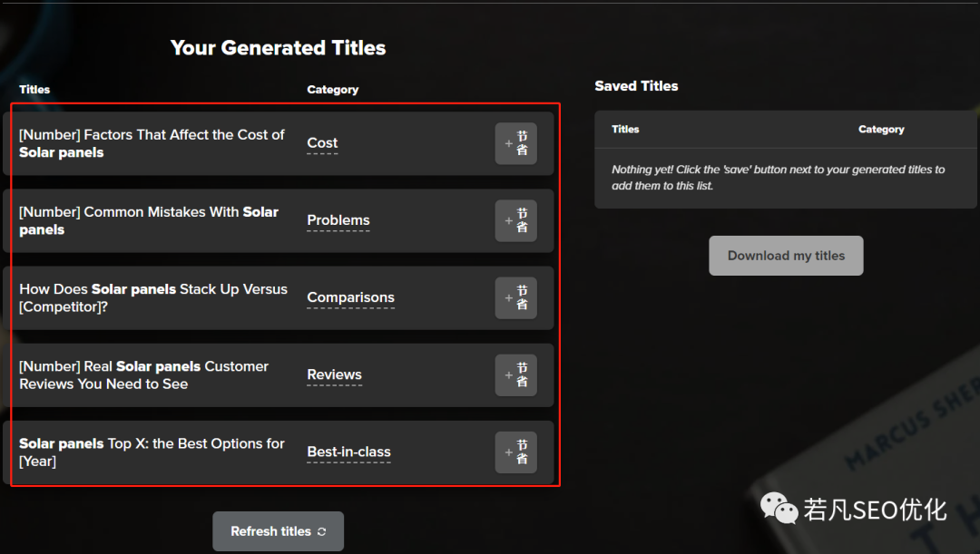Open the Comparisons category link
The width and height of the screenshot is (980, 554).
pyautogui.click(x=350, y=297)
